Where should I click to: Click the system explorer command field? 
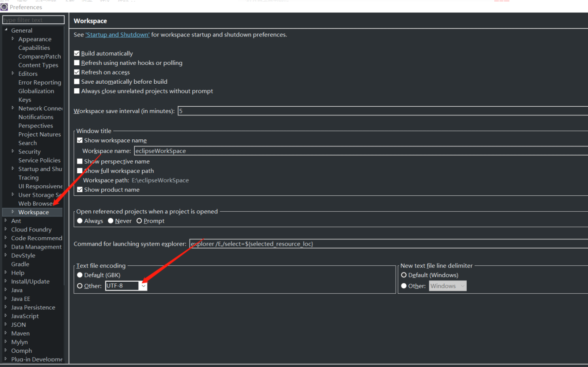389,244
